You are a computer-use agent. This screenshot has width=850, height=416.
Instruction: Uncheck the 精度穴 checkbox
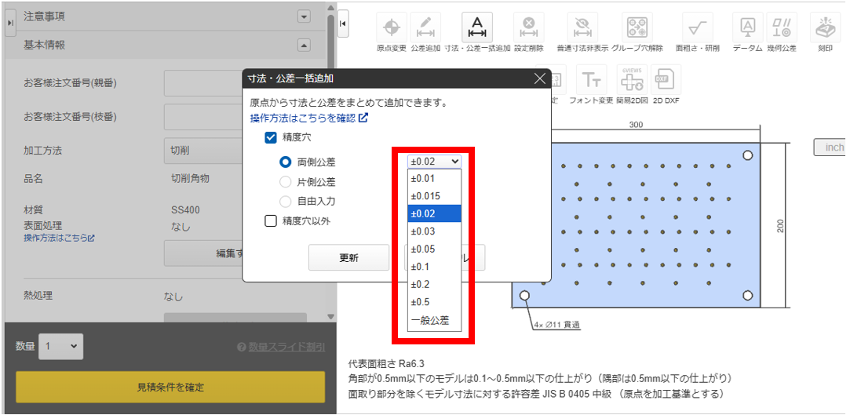(271, 138)
